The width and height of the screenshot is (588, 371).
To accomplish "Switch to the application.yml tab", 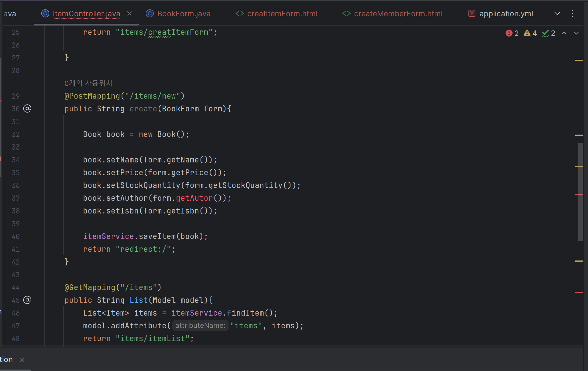I will [506, 14].
